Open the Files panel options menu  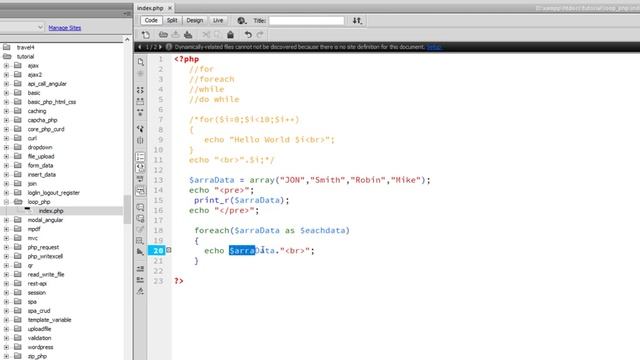pos(127,13)
